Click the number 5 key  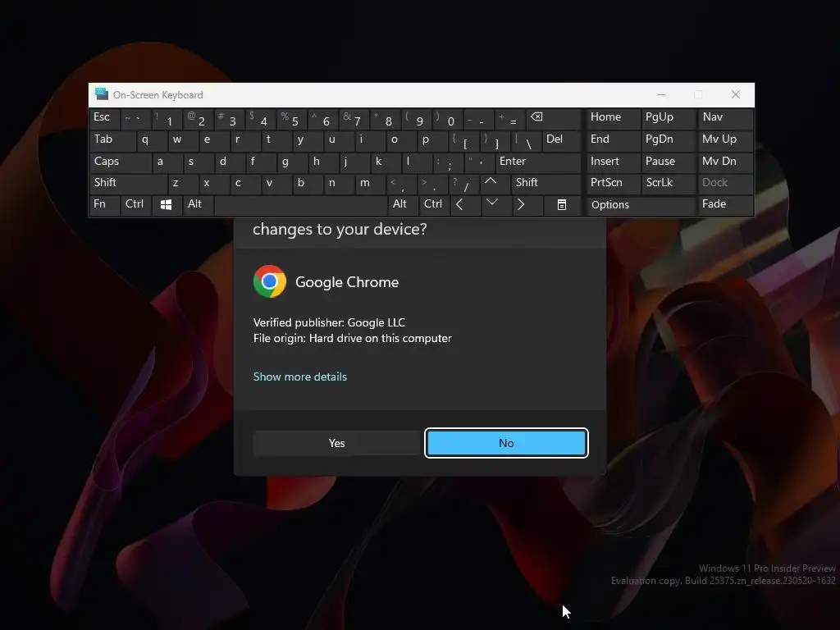click(291, 118)
